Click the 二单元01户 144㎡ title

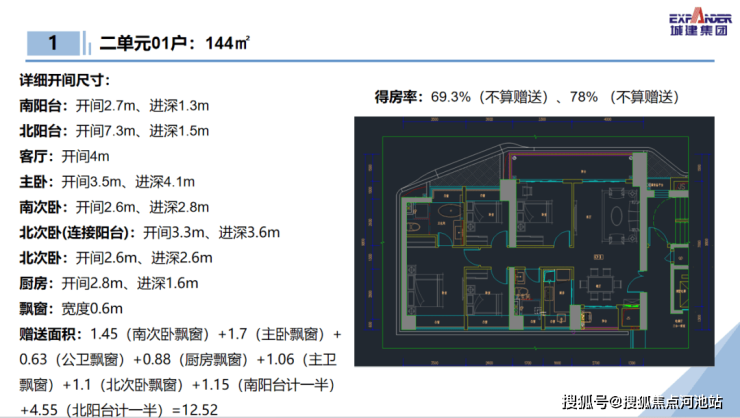tap(174, 43)
